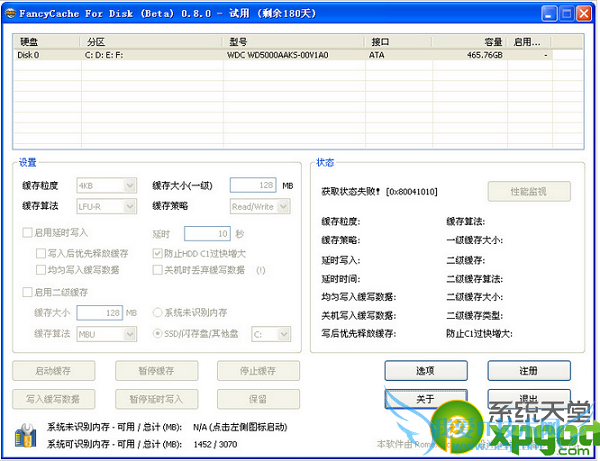Viewport: 600px width, 461px height.
Task: Click the 硬盘 column header
Action: [47, 42]
